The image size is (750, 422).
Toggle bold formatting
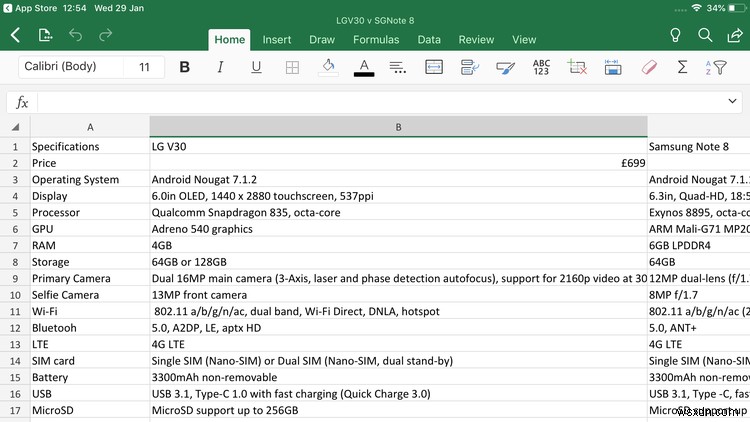[x=185, y=67]
